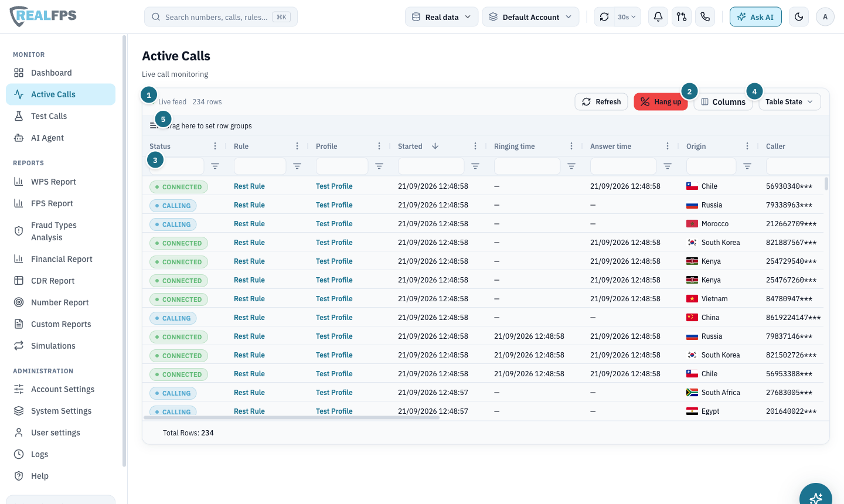Image resolution: width=844 pixels, height=504 pixels.
Task: Open Test Calls page
Action: pos(60,116)
